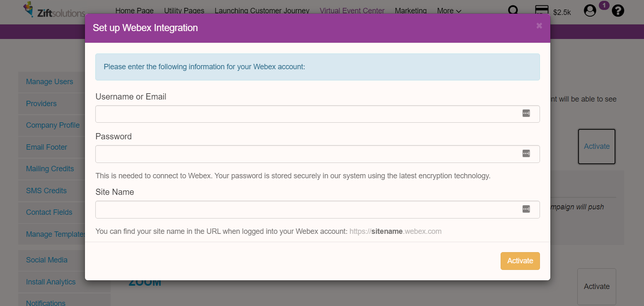This screenshot has width=644, height=306.
Task: Click password manager icon in Username field
Action: (x=526, y=113)
